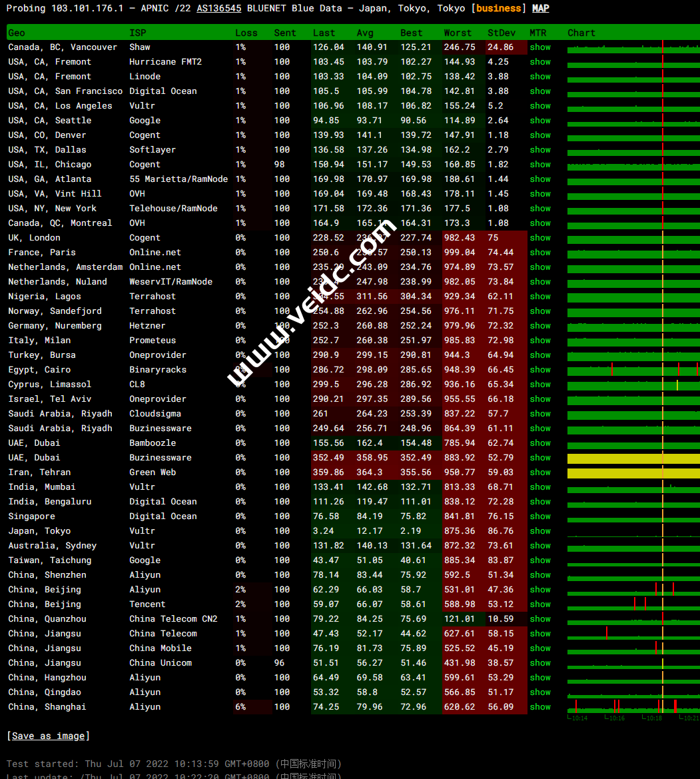This screenshot has width=700, height=779.
Task: Show MTR for Australia, Sydney Vultr
Action: [540, 546]
